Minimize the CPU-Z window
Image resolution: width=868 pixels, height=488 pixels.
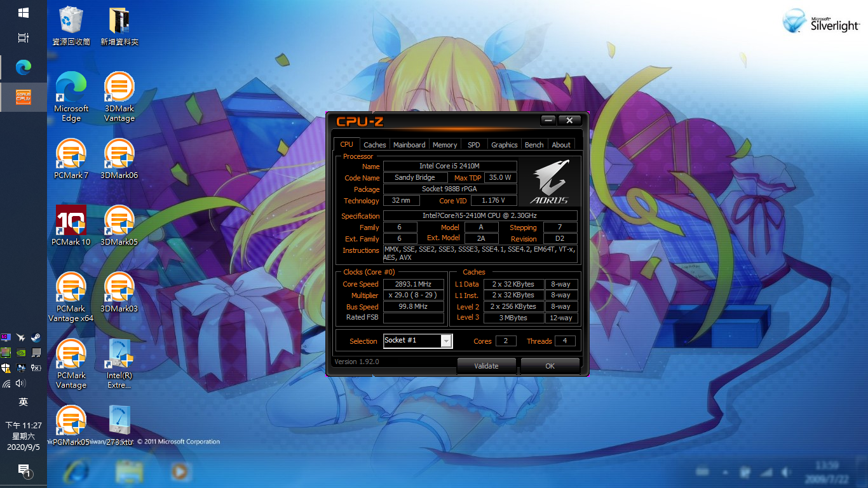549,121
